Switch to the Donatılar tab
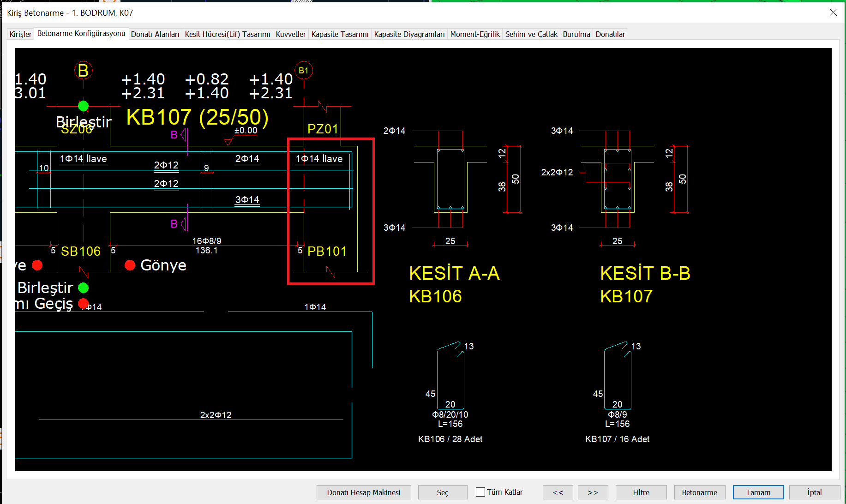This screenshot has height=504, width=846. click(x=610, y=34)
